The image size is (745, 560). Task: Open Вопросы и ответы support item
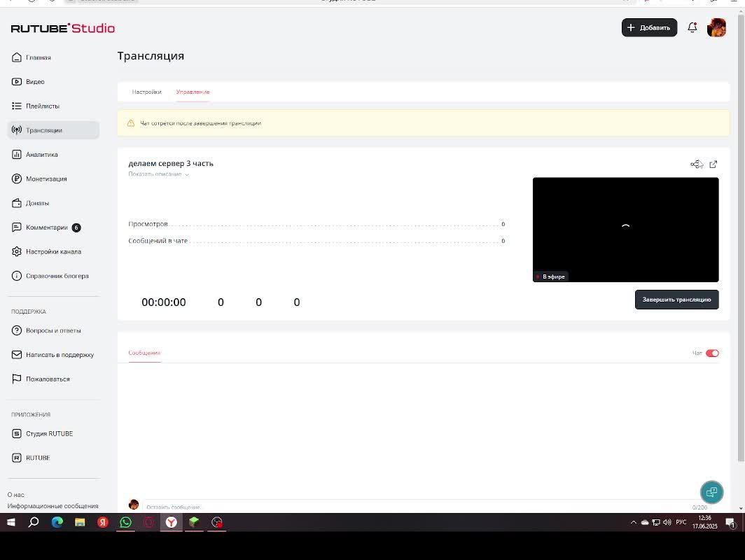click(46, 330)
